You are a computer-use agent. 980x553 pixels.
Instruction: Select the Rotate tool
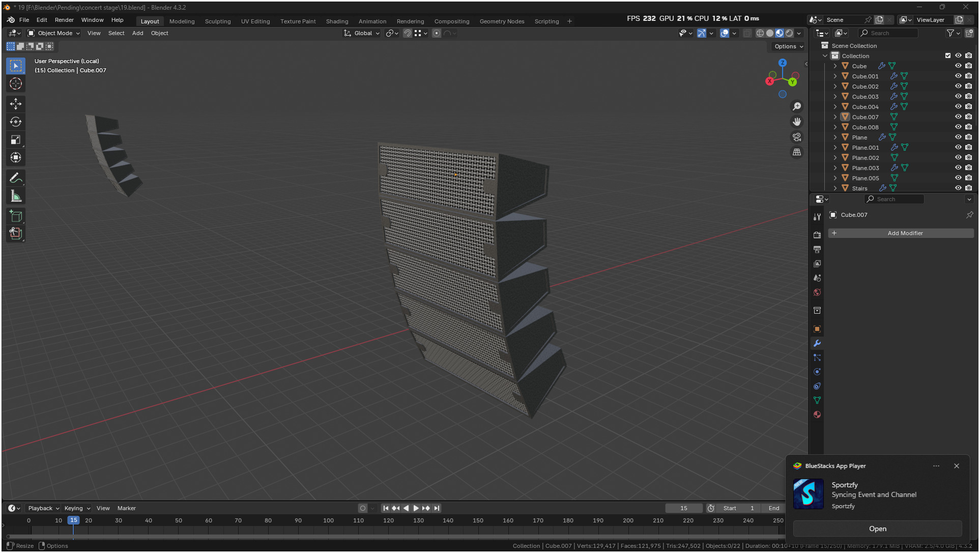click(16, 122)
